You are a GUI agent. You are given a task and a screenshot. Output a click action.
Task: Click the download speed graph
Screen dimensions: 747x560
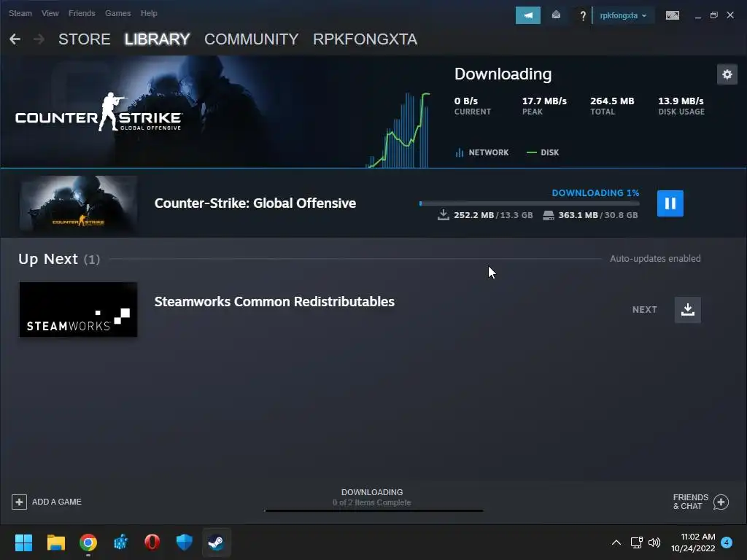(398, 130)
